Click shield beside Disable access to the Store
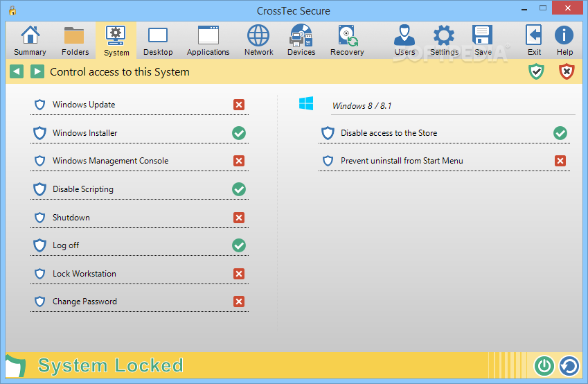Image resolution: width=588 pixels, height=384 pixels. (x=328, y=133)
